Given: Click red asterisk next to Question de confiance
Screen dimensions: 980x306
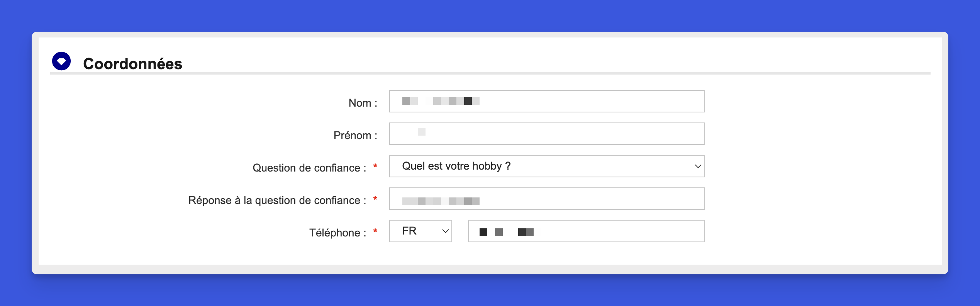Looking at the screenshot, I should pyautogui.click(x=375, y=167).
